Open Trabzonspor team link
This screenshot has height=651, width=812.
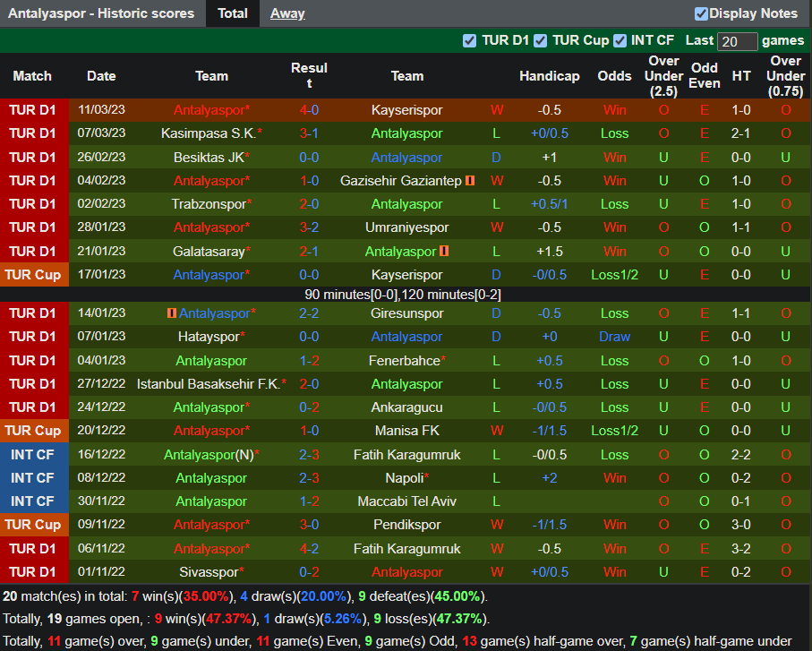click(x=209, y=204)
